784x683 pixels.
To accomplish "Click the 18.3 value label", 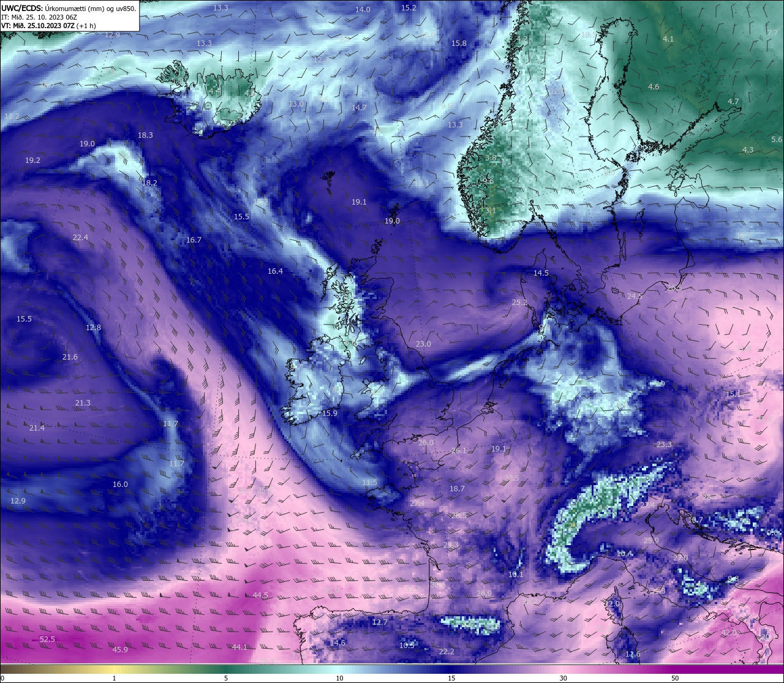I will tap(145, 135).
